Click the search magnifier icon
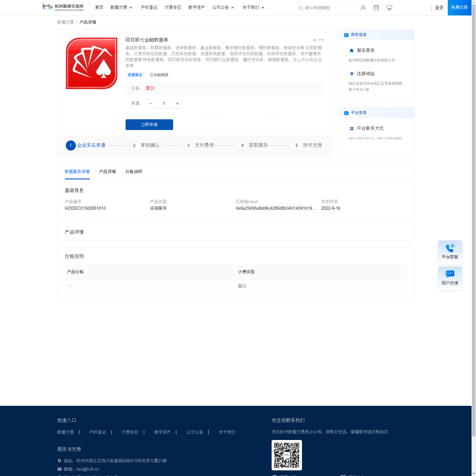The image size is (476, 476). point(301,8)
